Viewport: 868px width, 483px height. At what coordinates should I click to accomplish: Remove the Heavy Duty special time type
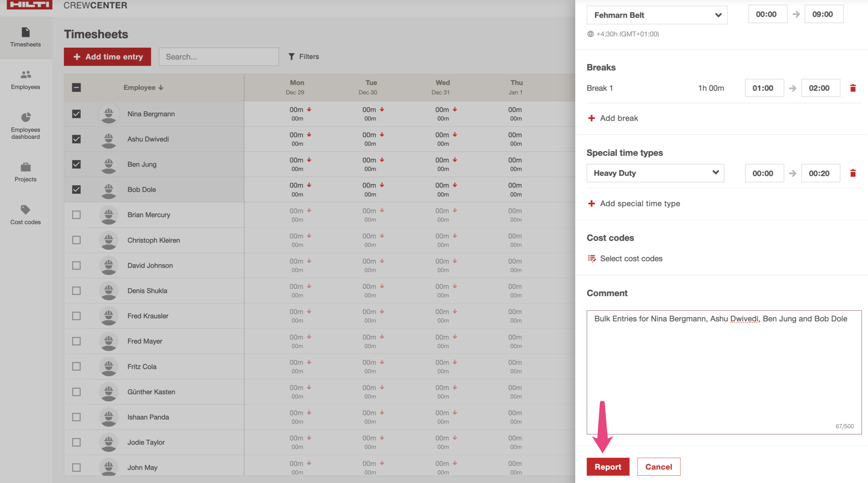(853, 173)
